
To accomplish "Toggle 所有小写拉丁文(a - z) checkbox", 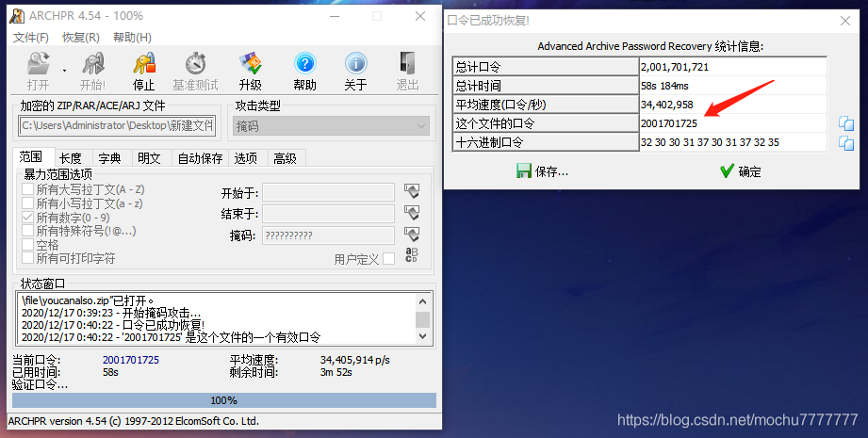I will (27, 203).
